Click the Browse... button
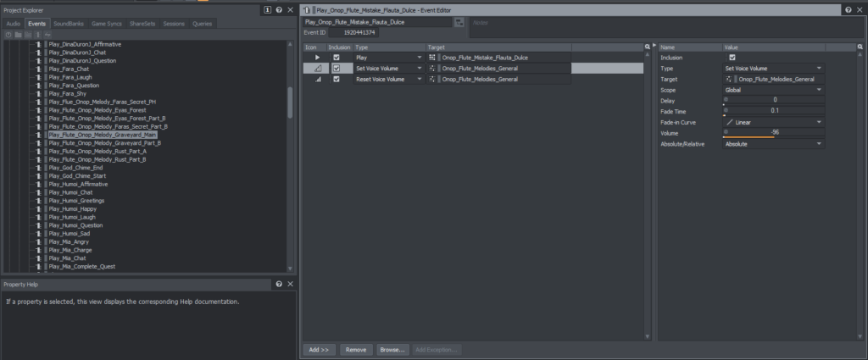Viewport: 868px width, 360px height. [x=392, y=349]
